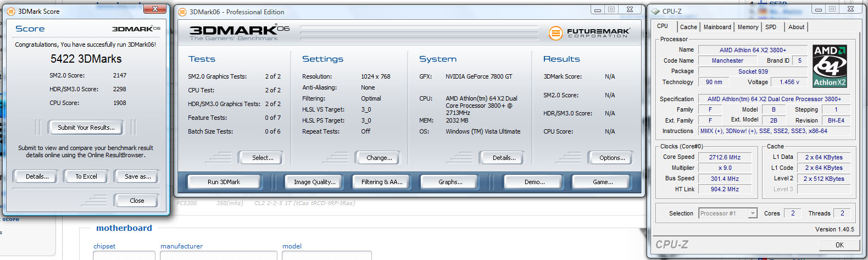Click the Specification field in CPU-Z
The height and width of the screenshot is (260, 868).
[x=774, y=99]
